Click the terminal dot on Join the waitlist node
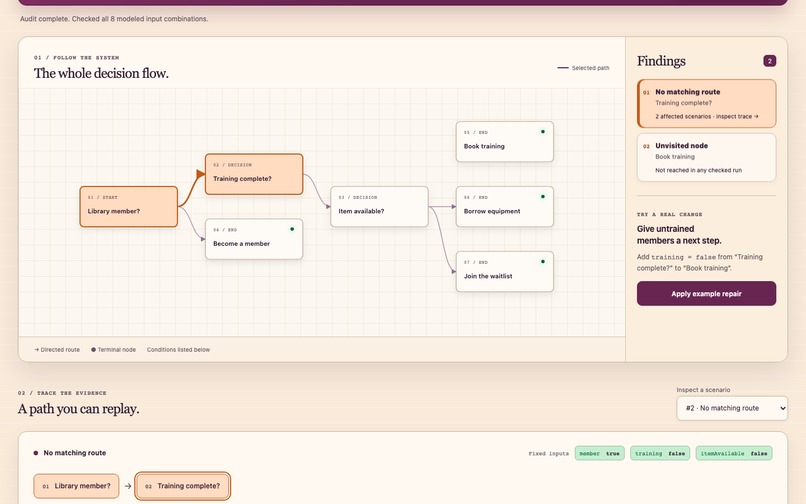The image size is (806, 504). 542,261
